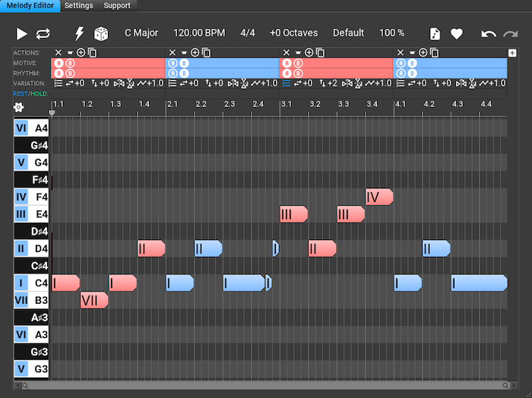This screenshot has width=532, height=398.
Task: Open the 4/4 time signature dropdown
Action: 249,33
